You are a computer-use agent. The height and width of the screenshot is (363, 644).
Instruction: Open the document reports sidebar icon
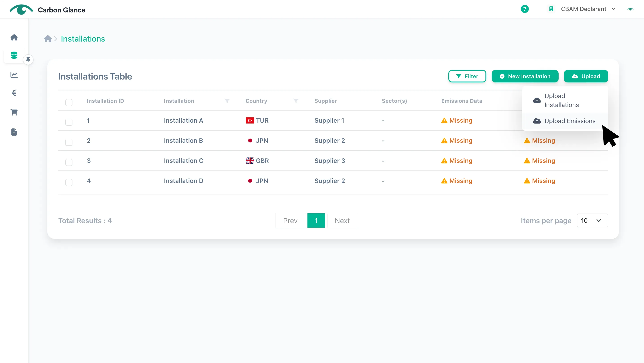click(x=14, y=132)
